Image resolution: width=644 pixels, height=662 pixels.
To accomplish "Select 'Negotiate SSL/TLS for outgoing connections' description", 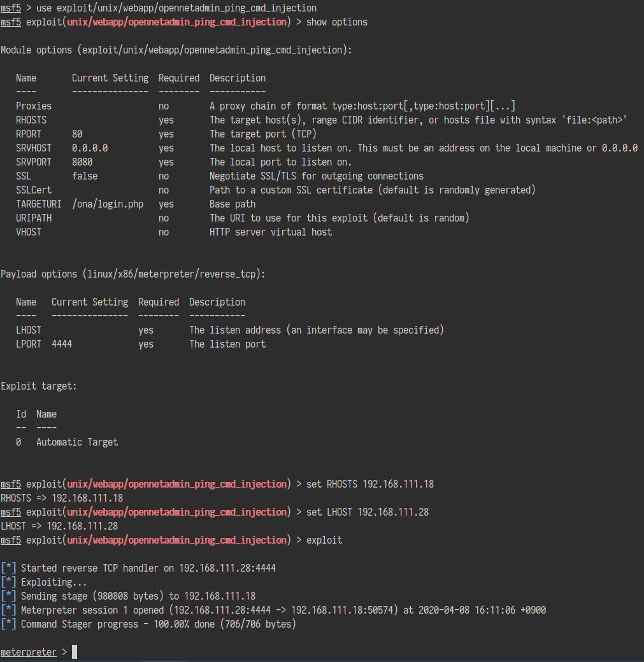I will tap(317, 176).
